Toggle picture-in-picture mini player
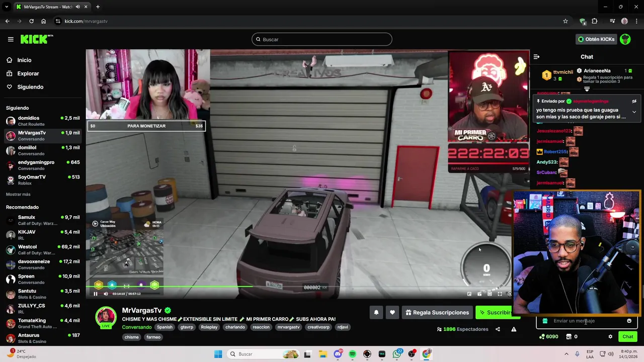The width and height of the screenshot is (644, 362). pos(469,294)
